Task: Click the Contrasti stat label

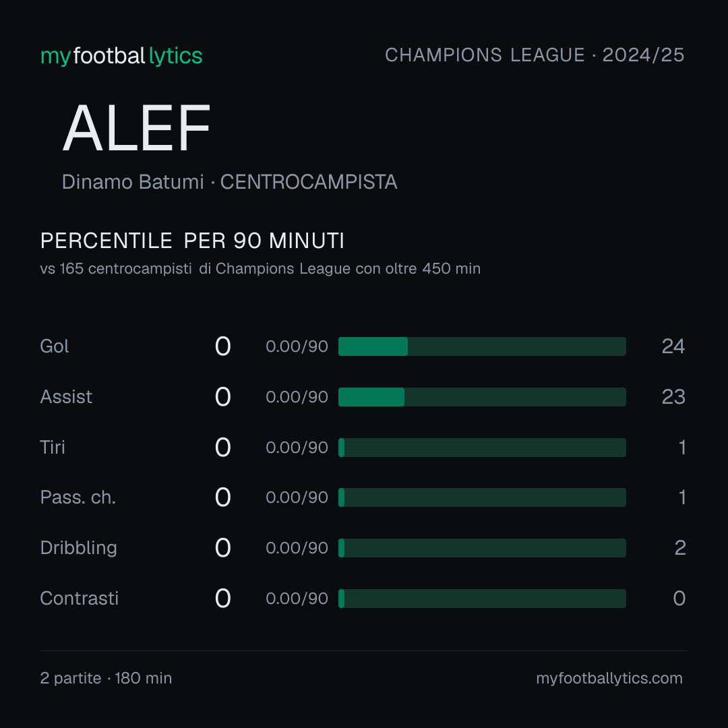Action: (x=80, y=599)
